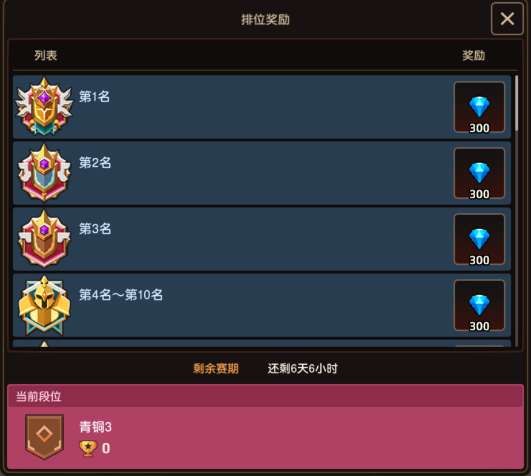Click the second place rank badge icon
The height and width of the screenshot is (476, 531).
pos(44,172)
